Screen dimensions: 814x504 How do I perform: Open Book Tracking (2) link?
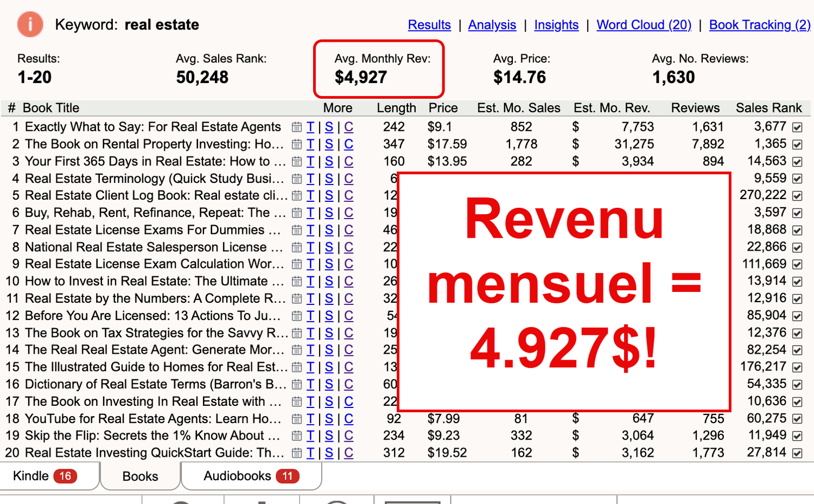(x=760, y=25)
